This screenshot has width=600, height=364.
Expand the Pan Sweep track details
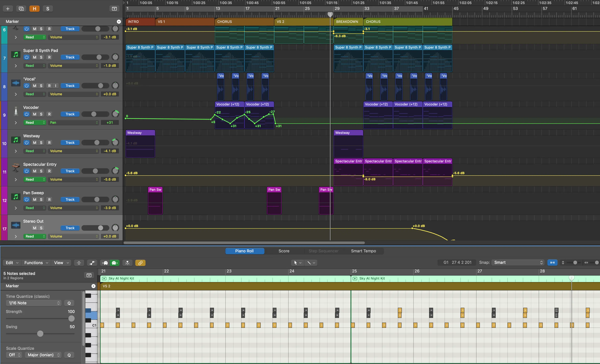click(15, 208)
